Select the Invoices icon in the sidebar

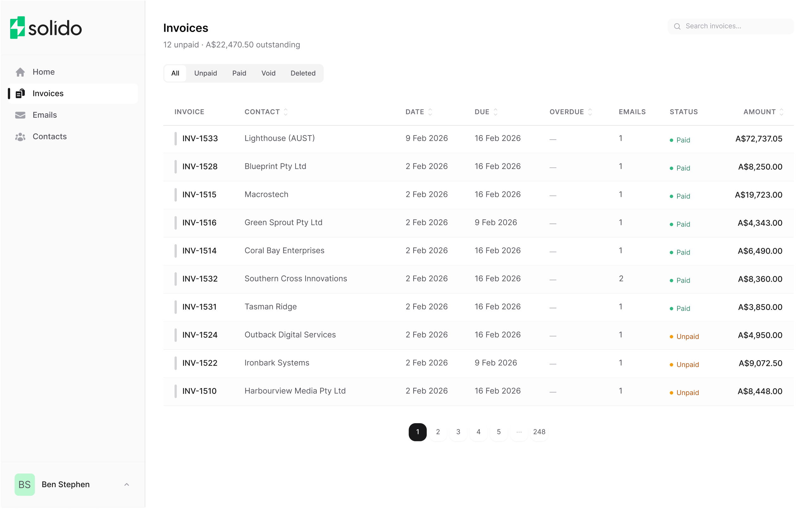coord(20,93)
